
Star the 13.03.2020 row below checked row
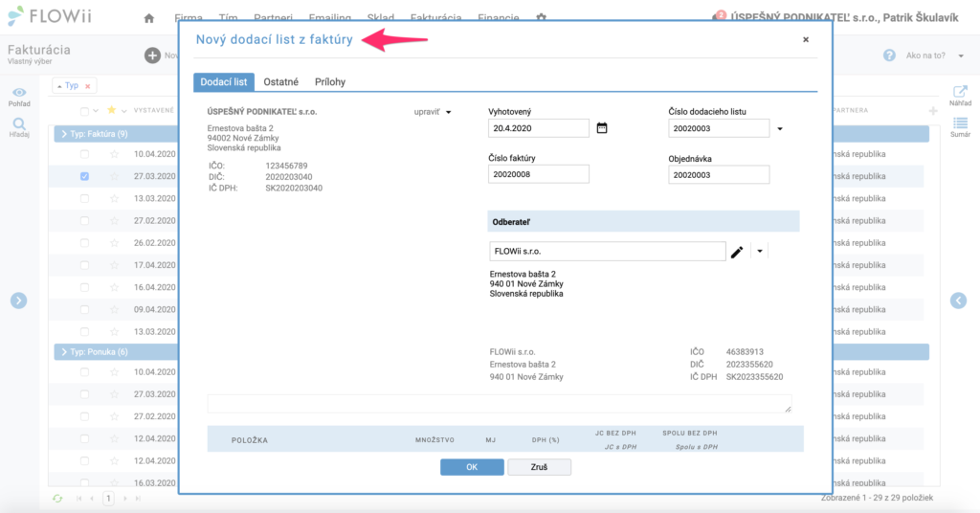point(115,198)
